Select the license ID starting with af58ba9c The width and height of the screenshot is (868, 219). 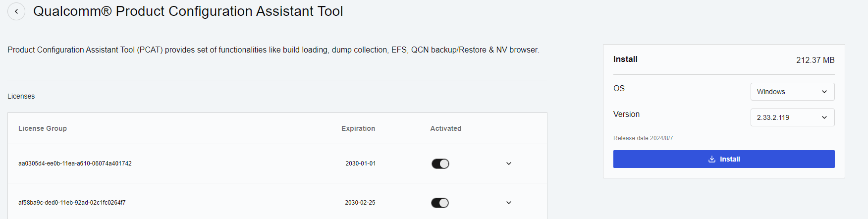tap(72, 203)
